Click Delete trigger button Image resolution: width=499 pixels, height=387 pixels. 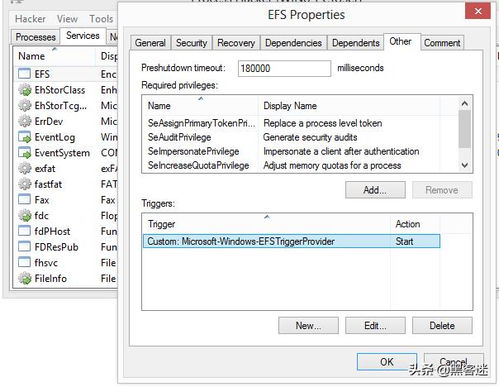pos(442,325)
